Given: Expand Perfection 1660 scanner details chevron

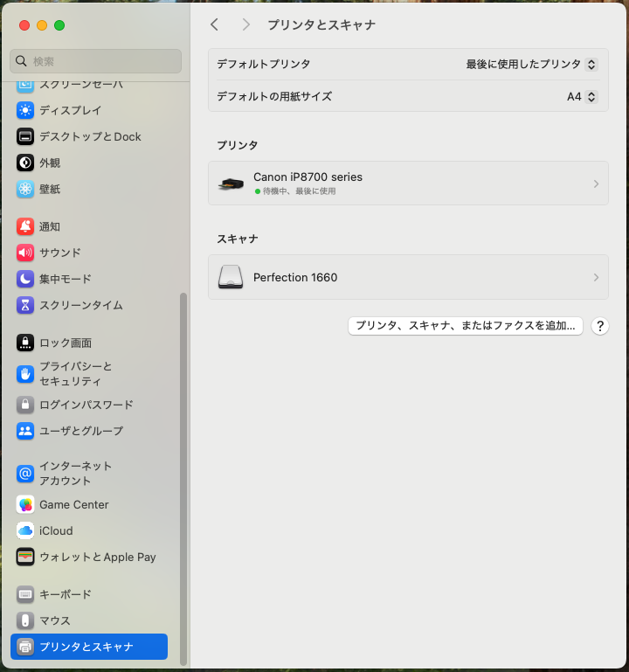Looking at the screenshot, I should tap(596, 277).
